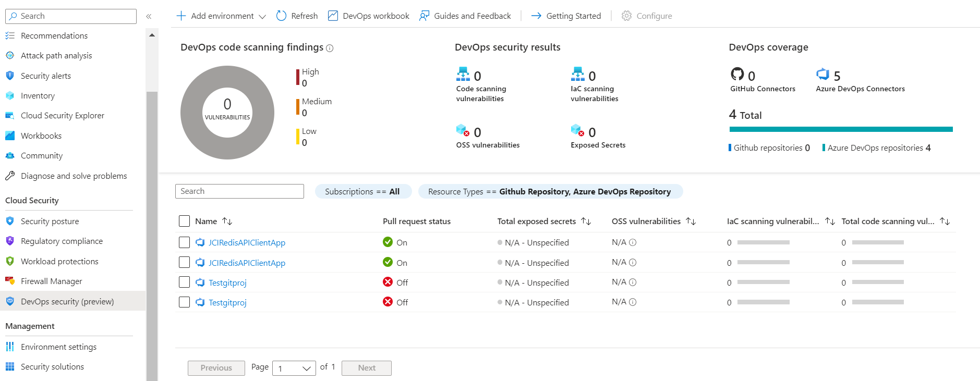
Task: Click the Firewall Manager icon
Action: (10, 281)
